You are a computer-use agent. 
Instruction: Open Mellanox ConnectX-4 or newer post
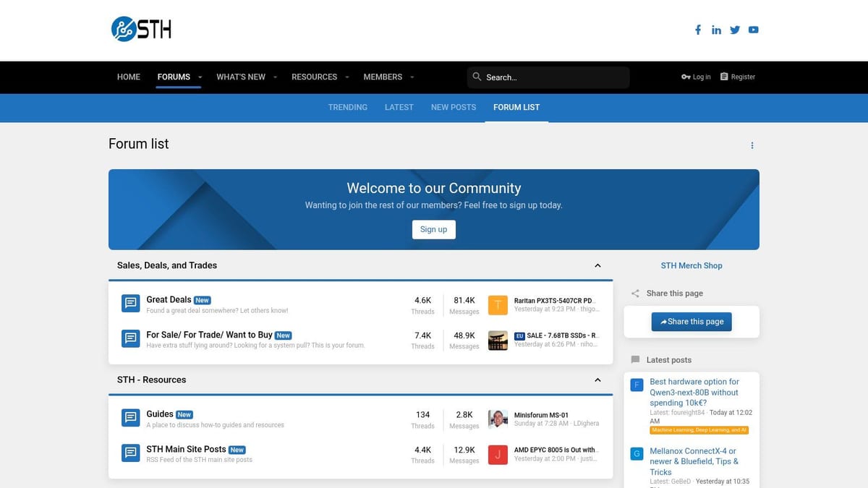(694, 461)
